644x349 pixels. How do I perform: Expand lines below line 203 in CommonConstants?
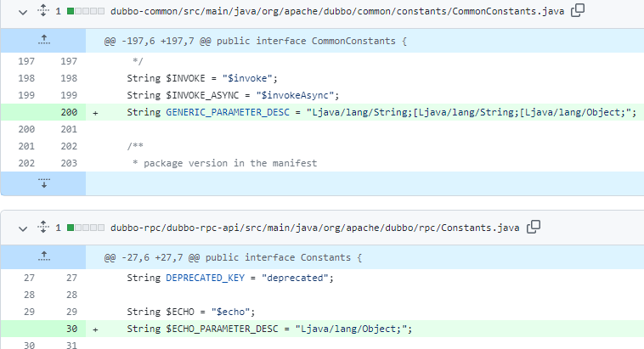tap(43, 183)
